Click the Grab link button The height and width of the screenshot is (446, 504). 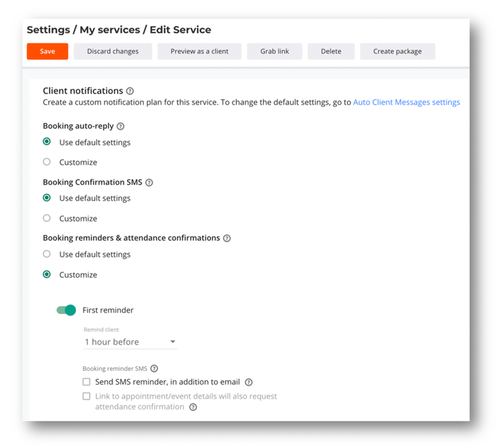click(x=274, y=51)
